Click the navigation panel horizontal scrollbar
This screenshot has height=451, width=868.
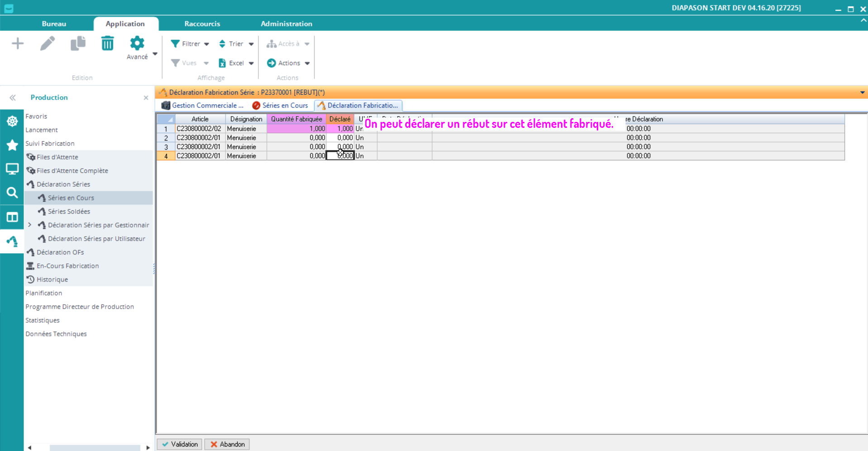[95, 447]
